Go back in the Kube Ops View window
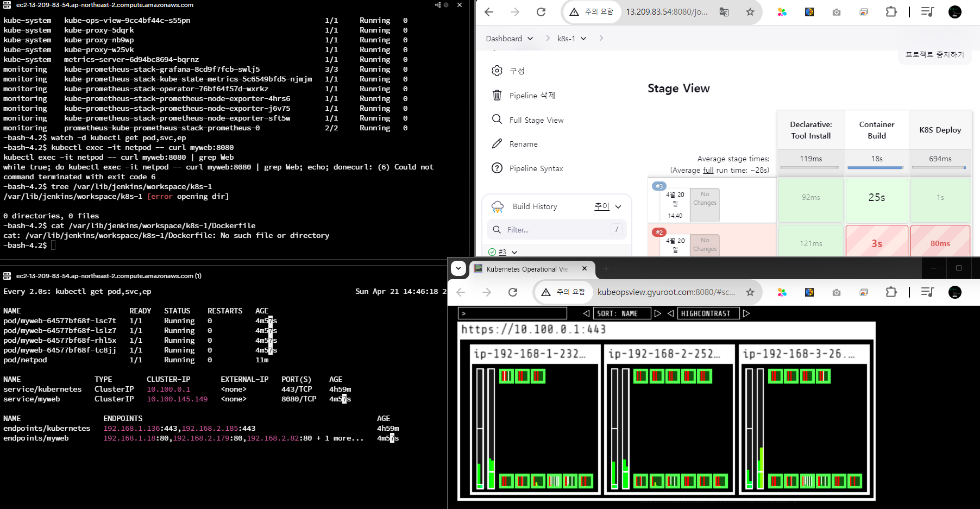 click(461, 292)
